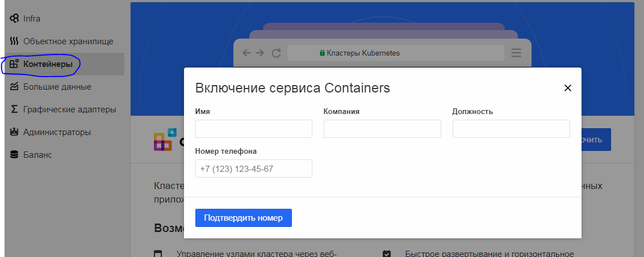Click the Большие данные chart icon

14,87
